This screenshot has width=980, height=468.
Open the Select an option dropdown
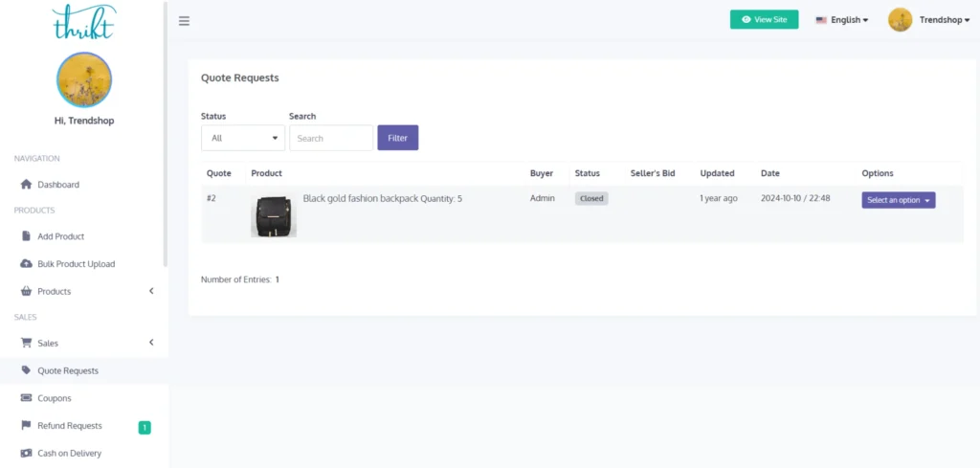(x=898, y=200)
